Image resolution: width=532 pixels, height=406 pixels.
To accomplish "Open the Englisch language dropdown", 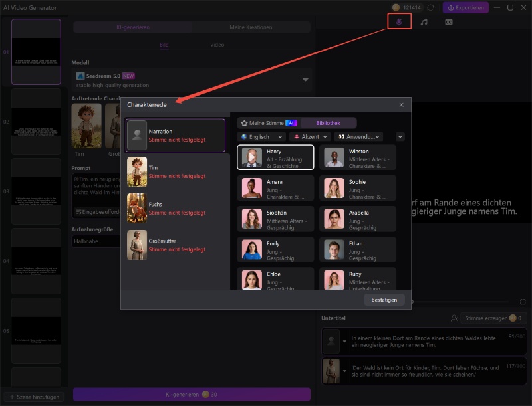I will click(261, 137).
